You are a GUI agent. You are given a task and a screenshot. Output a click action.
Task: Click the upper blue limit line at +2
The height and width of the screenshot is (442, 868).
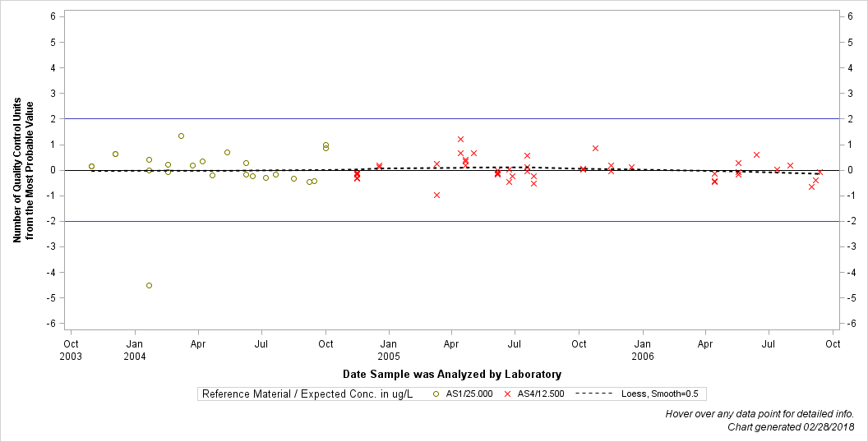[452, 118]
